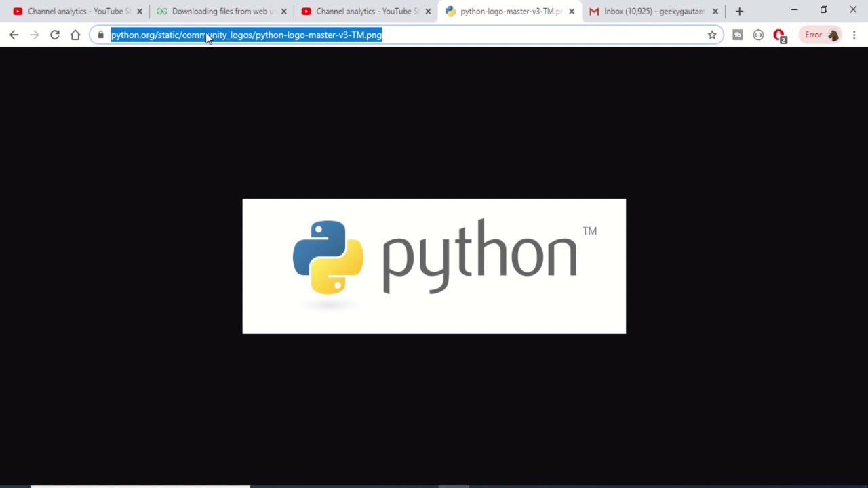Click the Error profile button
The height and width of the screenshot is (488, 868).
pos(821,35)
